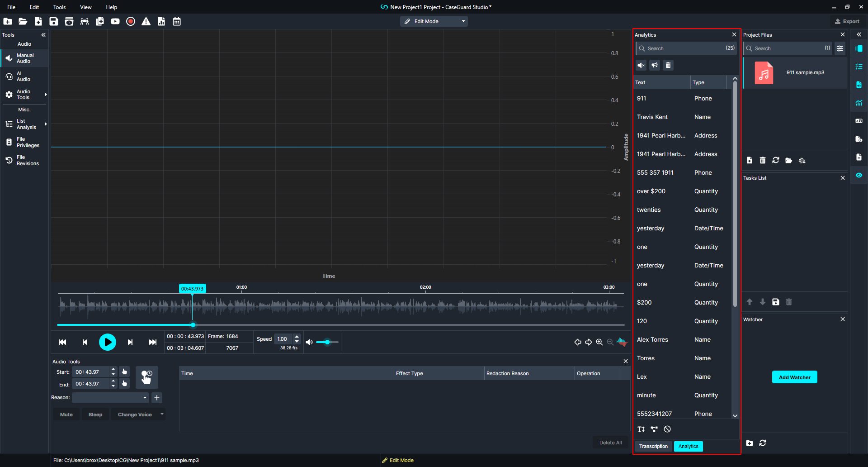This screenshot has width=868, height=467.
Task: Click the Delete All button
Action: [x=610, y=443]
